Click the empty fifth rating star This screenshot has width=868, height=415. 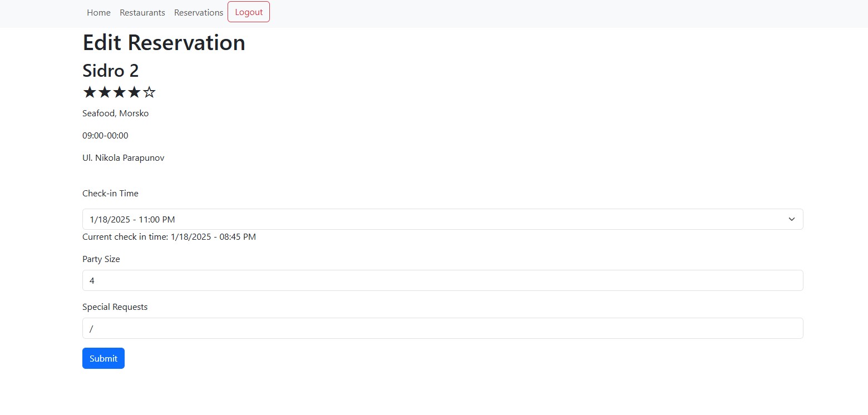coord(149,92)
